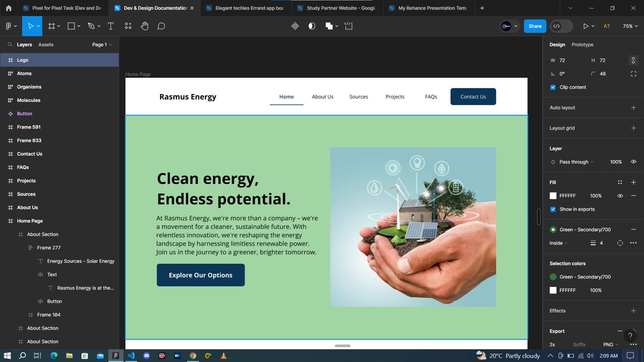The width and height of the screenshot is (644, 362).
Task: Select the Frame tool
Action: (x=52, y=26)
